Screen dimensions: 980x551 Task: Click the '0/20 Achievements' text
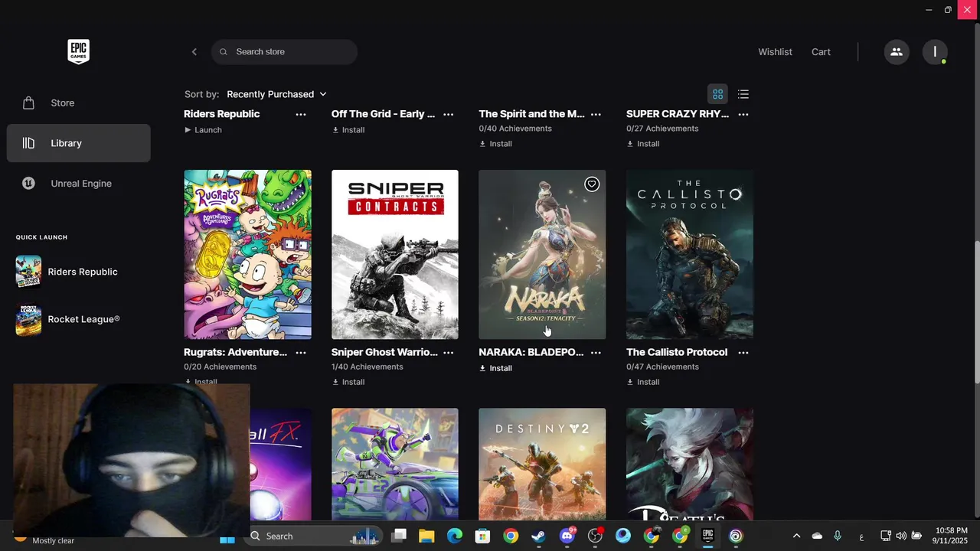tap(220, 367)
